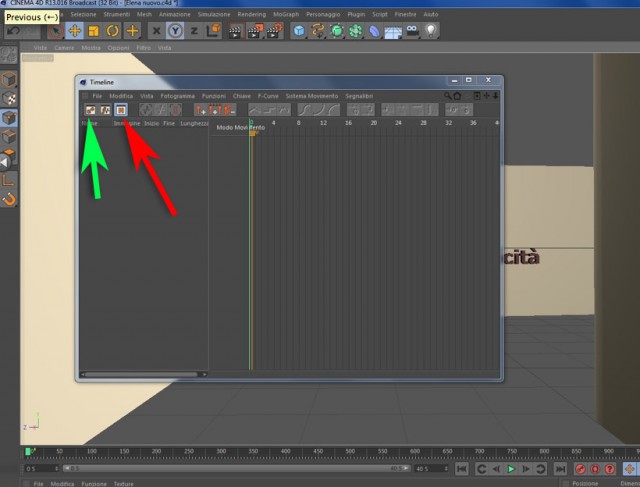Click Timeline add key marker icon

[200, 109]
